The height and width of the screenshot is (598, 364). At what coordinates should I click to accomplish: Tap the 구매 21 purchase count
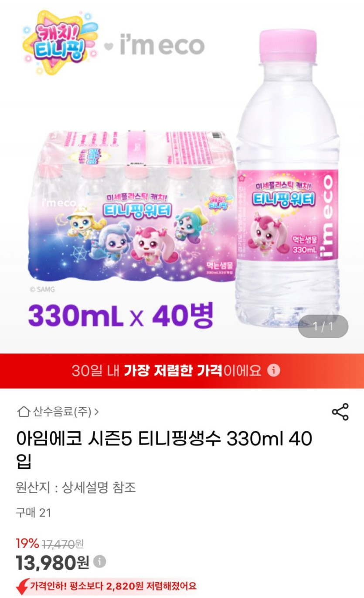click(x=34, y=513)
